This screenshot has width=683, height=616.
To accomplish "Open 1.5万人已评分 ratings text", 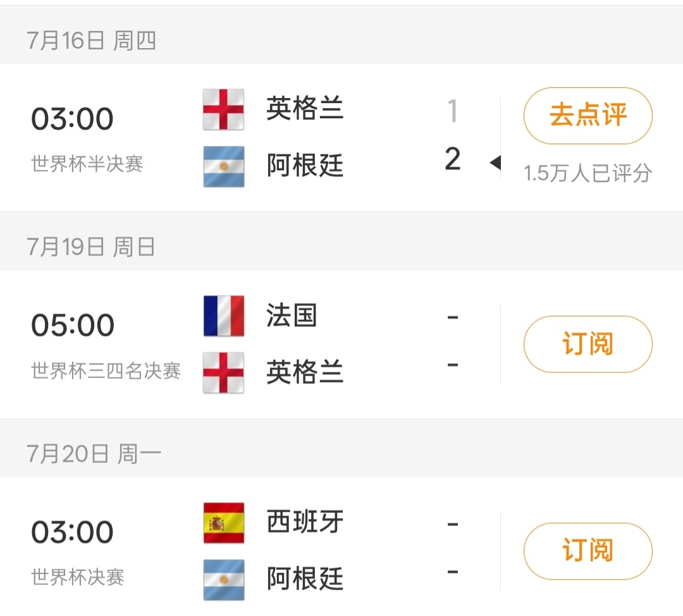I will [588, 173].
